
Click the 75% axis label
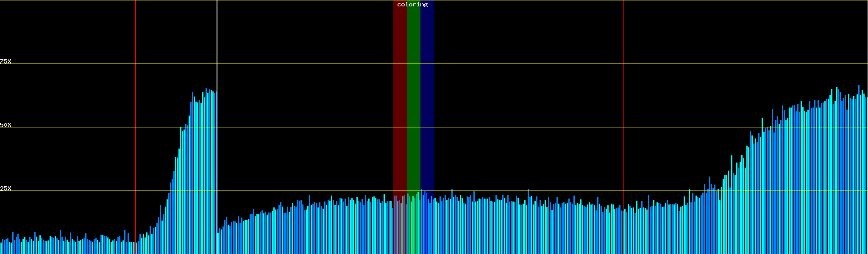pyautogui.click(x=6, y=61)
